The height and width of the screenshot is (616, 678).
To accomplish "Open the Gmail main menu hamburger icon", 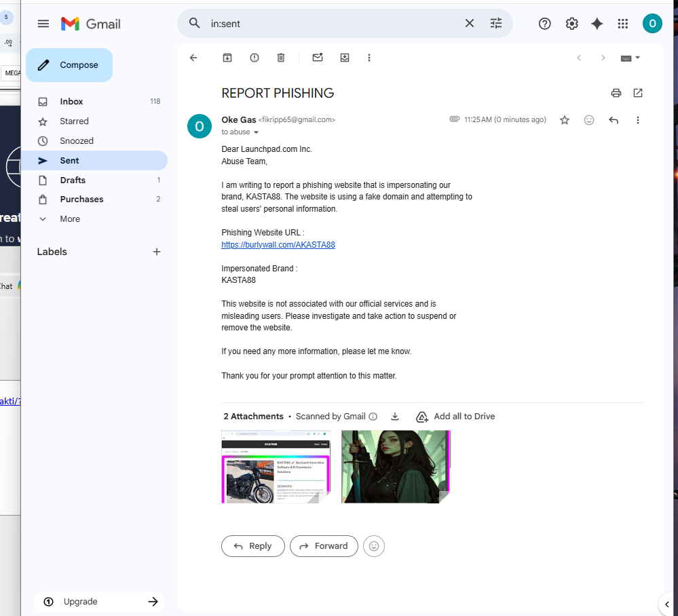I will 43,24.
